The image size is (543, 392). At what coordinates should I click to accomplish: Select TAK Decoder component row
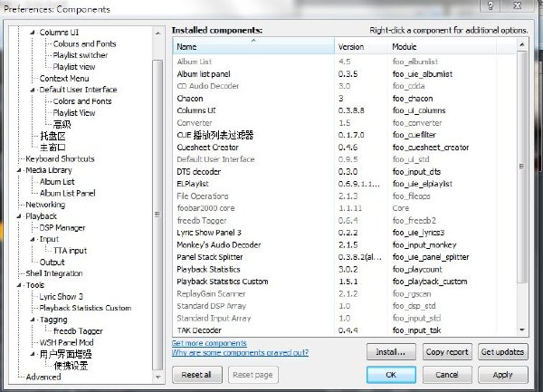pyautogui.click(x=345, y=330)
